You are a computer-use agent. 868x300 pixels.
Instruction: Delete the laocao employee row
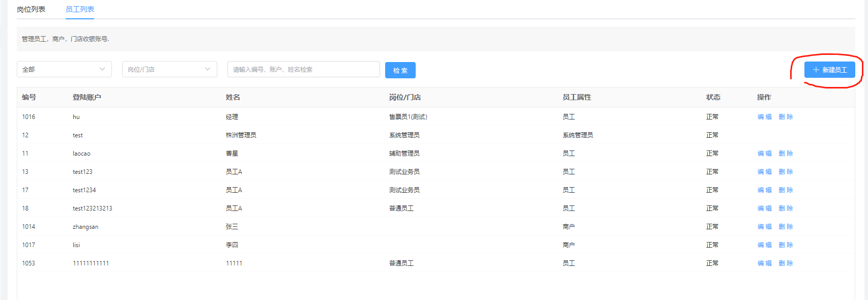pyautogui.click(x=786, y=154)
